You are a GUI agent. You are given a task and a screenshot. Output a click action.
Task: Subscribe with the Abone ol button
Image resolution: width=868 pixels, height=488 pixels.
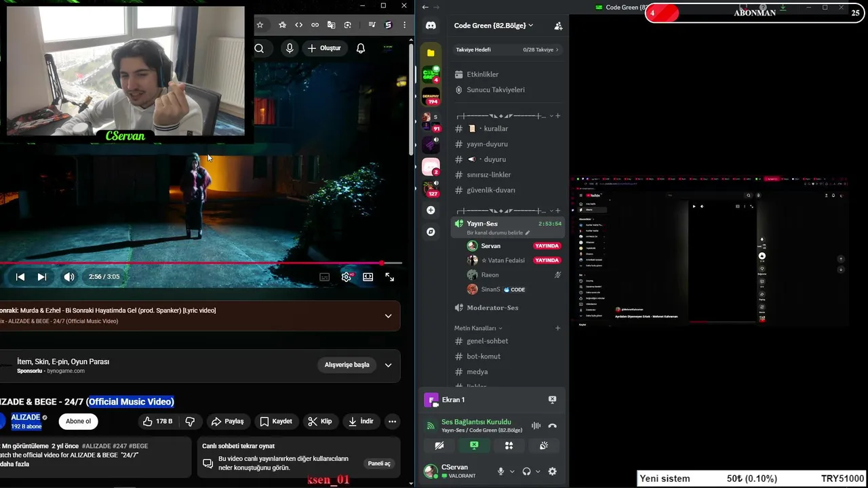tap(78, 421)
